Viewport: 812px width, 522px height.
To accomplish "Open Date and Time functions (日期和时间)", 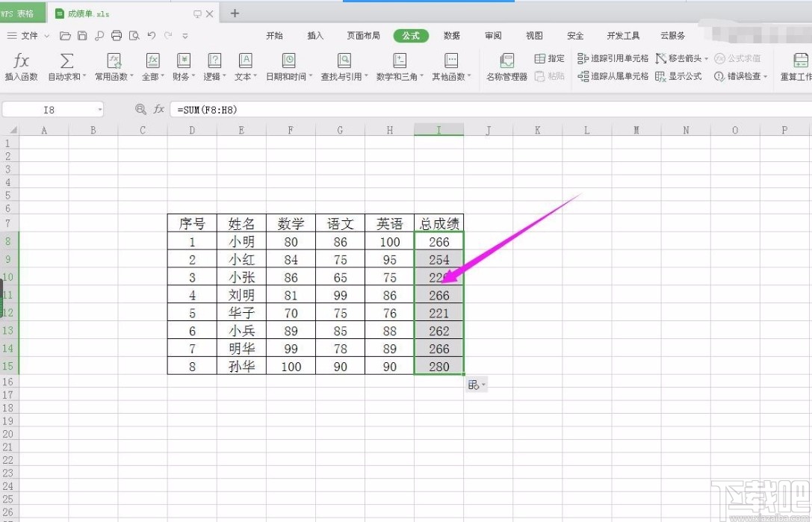I will point(289,67).
